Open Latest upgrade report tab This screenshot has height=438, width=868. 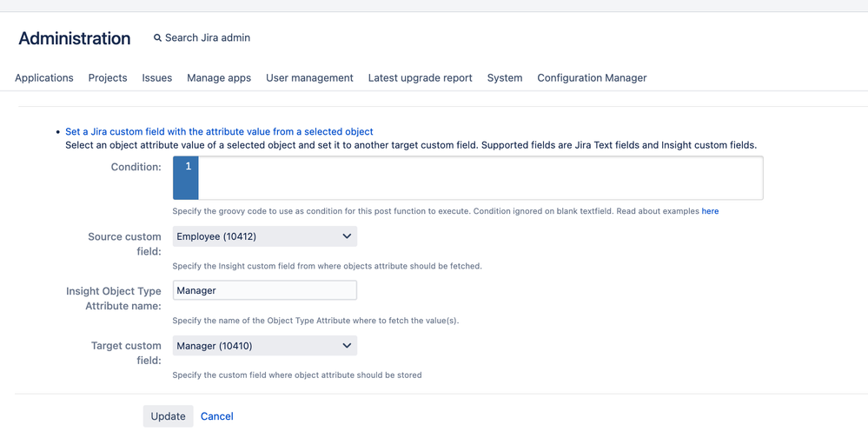pos(421,78)
